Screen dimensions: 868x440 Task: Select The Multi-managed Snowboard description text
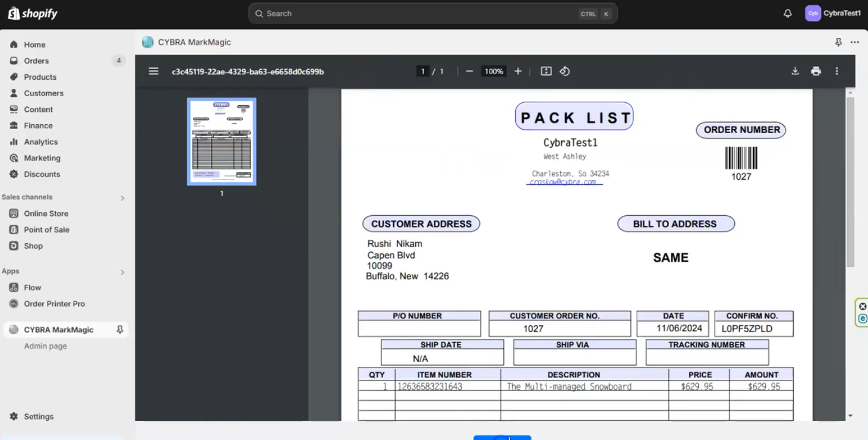(569, 386)
